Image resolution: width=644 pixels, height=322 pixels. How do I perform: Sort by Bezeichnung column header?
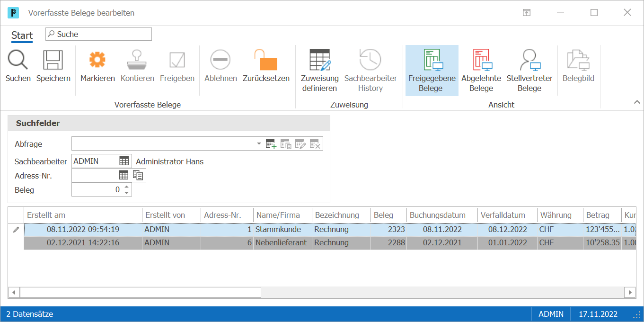[x=341, y=215]
